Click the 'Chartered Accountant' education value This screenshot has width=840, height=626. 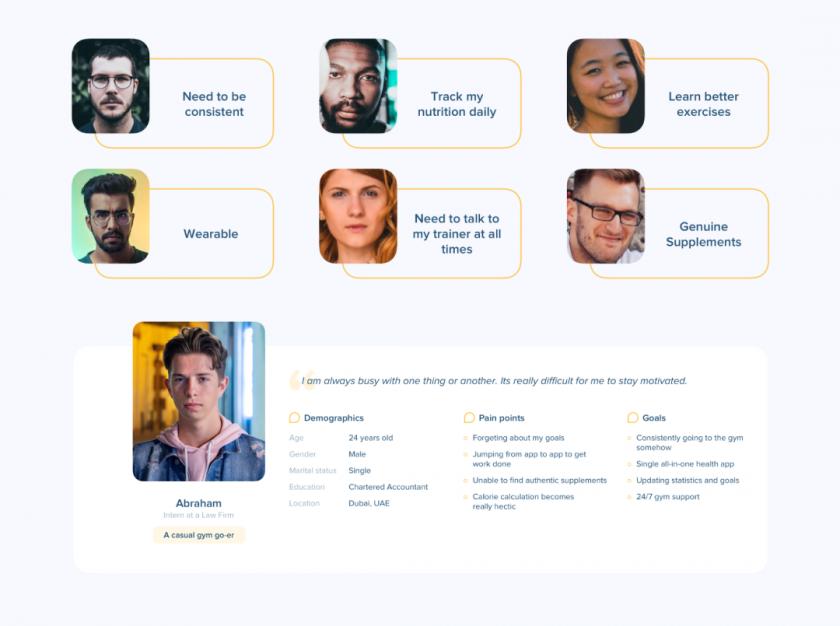click(388, 487)
